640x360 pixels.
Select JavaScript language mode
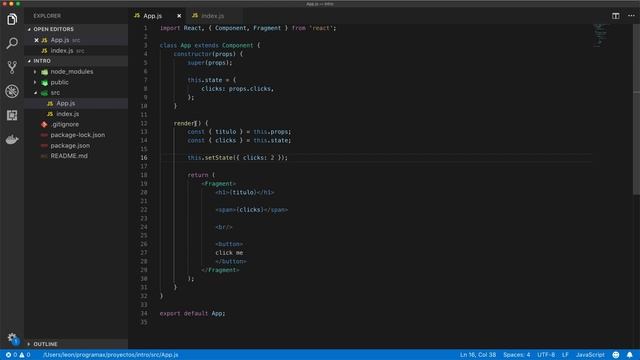[590, 355]
